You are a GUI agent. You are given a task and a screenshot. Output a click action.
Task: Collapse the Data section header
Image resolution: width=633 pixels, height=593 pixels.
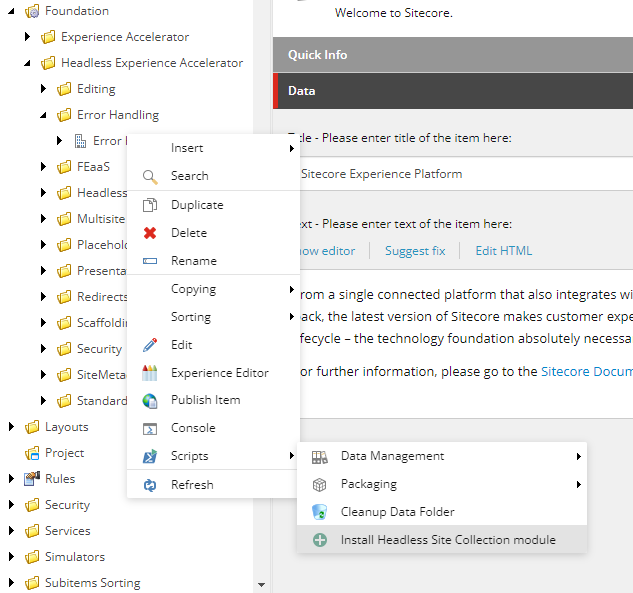[x=453, y=91]
